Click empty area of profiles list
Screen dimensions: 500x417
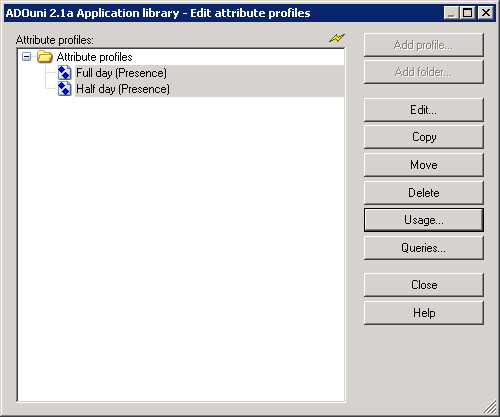click(181, 247)
